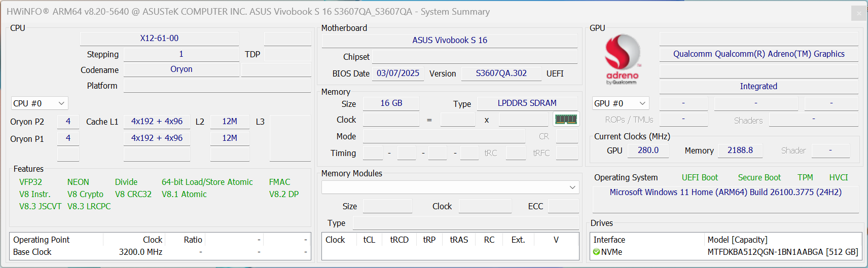
Task: Click the HVCI indicator label
Action: point(839,177)
